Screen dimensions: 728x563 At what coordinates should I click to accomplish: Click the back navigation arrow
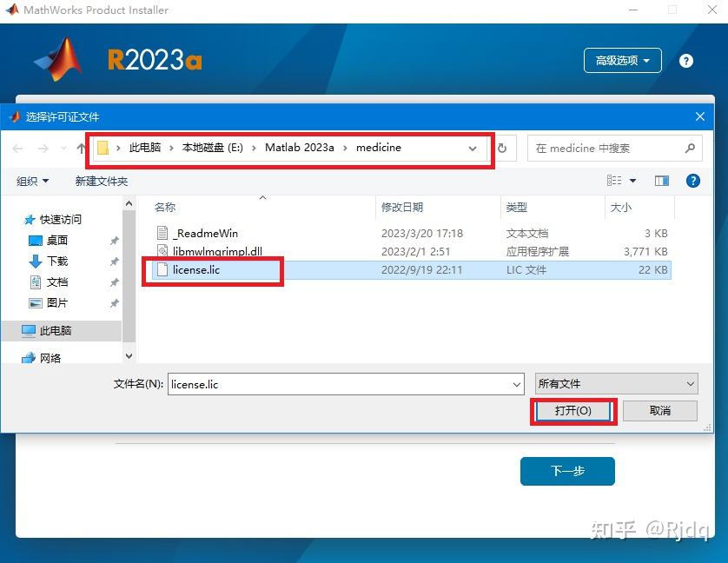click(x=17, y=148)
